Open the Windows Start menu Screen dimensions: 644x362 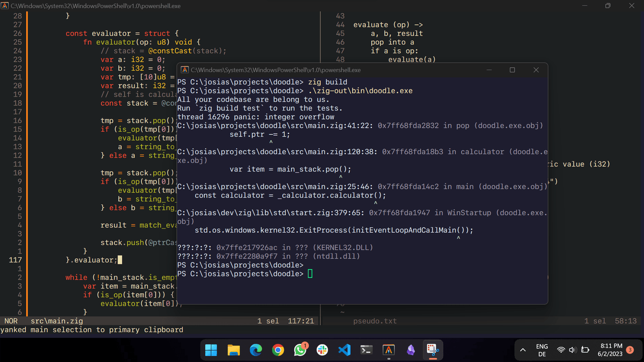coord(211,350)
